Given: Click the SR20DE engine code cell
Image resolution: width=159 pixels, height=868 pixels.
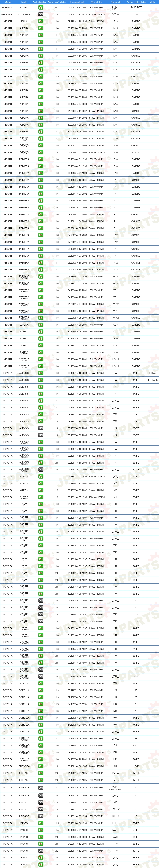Looking at the screenshot, I should click(136, 152).
